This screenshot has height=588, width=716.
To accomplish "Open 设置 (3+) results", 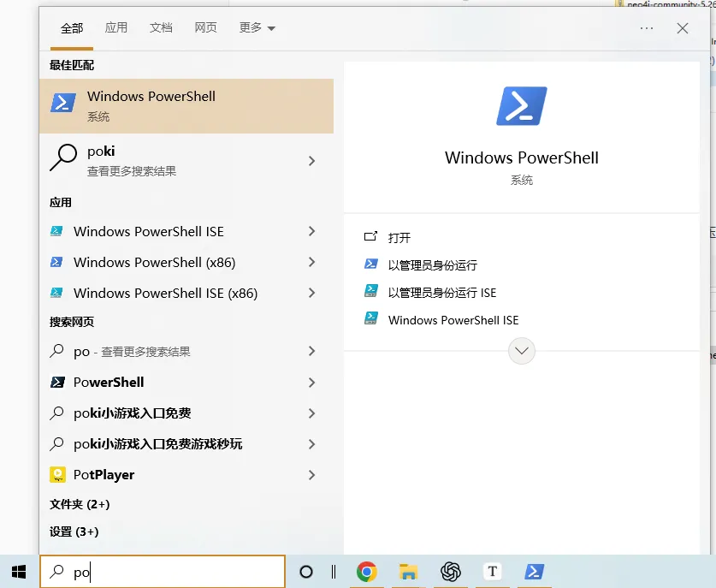I will (x=74, y=532).
